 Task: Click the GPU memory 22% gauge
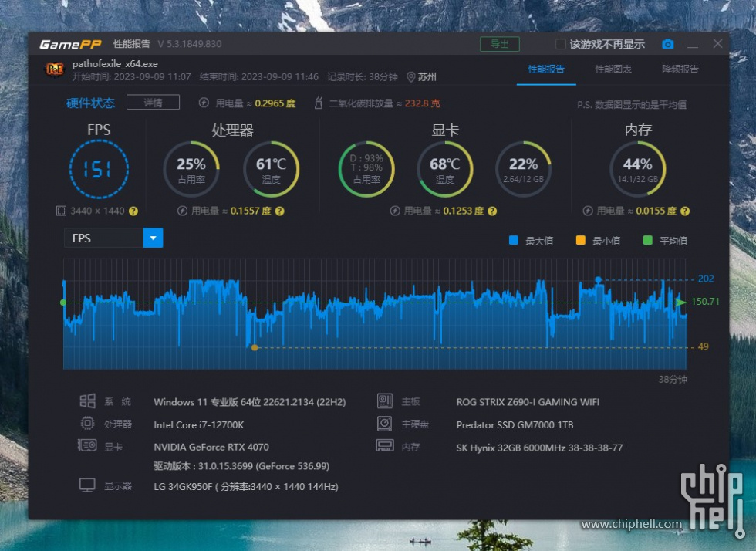point(523,169)
